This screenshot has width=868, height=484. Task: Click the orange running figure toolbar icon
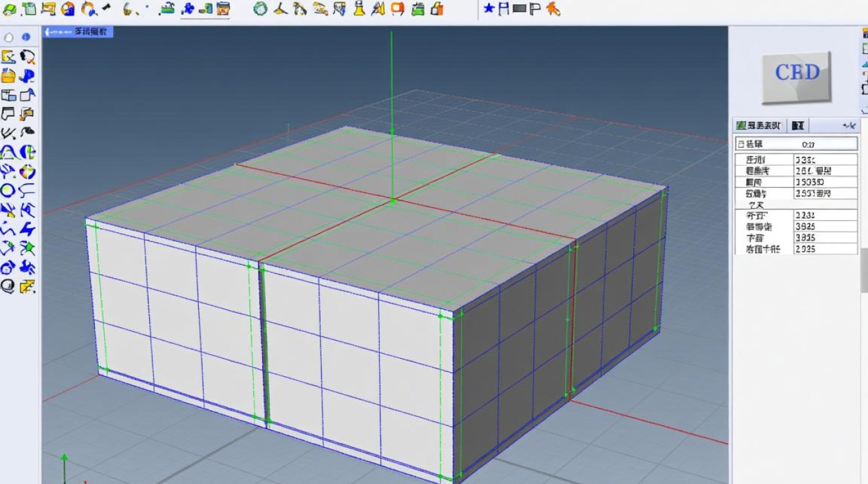(x=552, y=8)
